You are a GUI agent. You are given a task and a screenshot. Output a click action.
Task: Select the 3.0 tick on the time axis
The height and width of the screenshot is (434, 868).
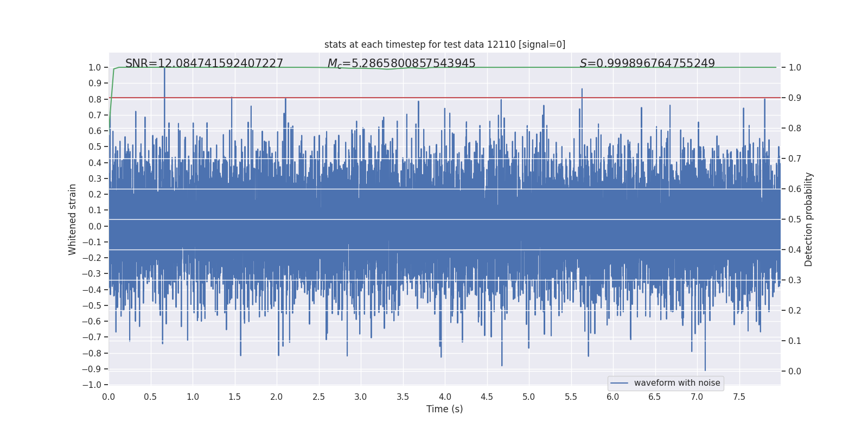(361, 397)
